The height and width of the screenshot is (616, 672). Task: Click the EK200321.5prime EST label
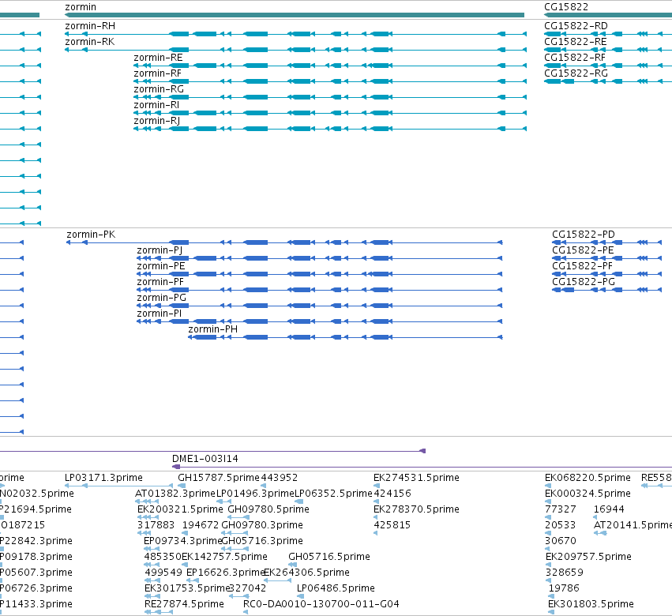tap(180, 509)
